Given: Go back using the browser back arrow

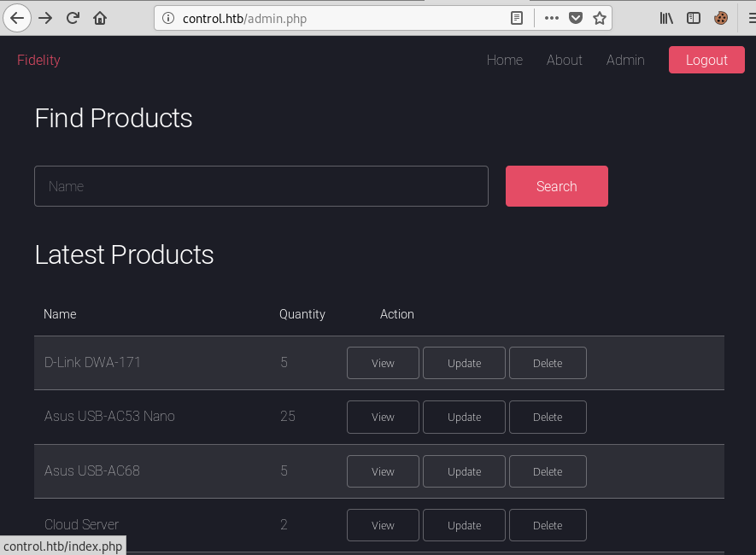Looking at the screenshot, I should pos(17,18).
